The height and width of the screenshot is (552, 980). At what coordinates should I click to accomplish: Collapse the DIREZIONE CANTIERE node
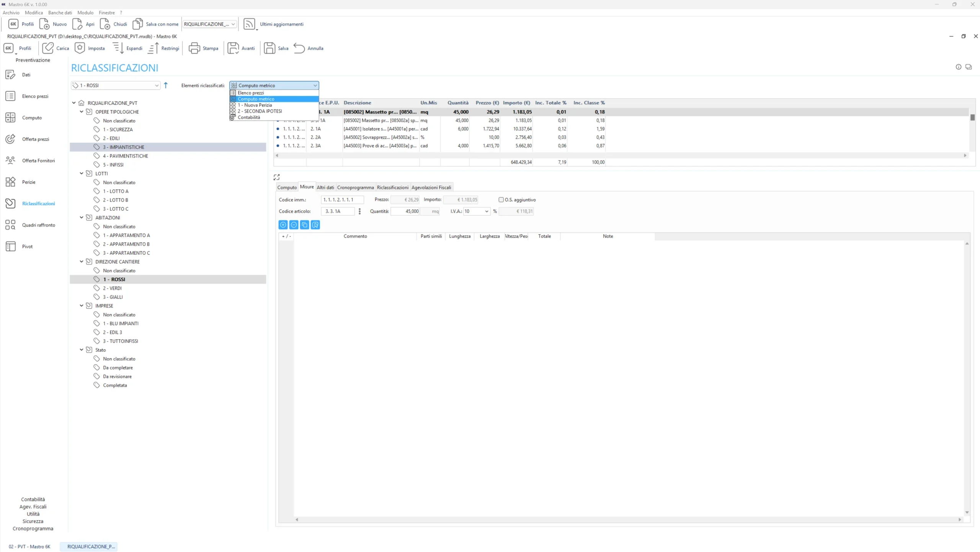(82, 262)
